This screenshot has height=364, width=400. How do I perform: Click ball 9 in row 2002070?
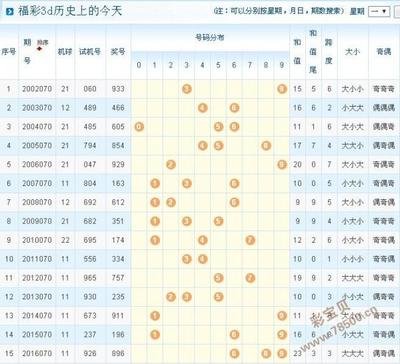(282, 89)
